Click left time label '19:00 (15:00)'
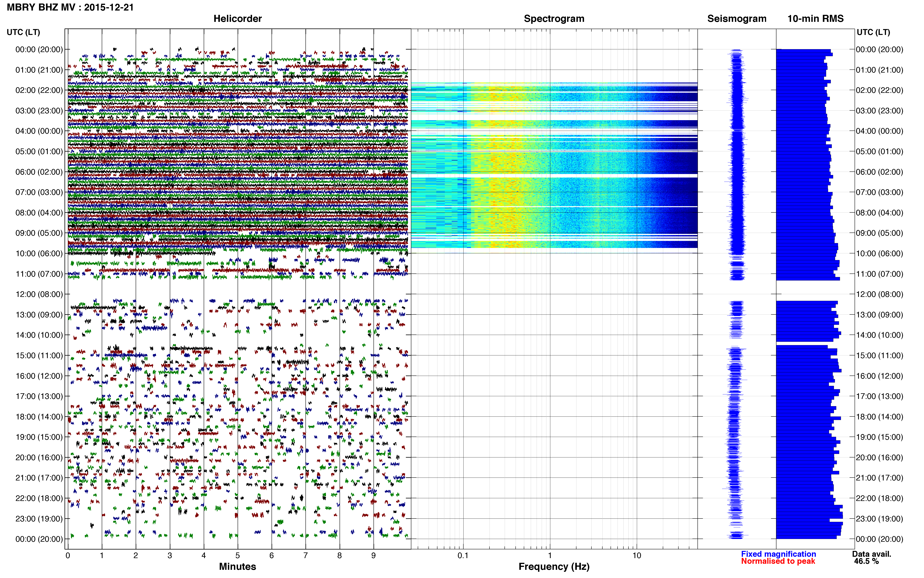The width and height of the screenshot is (924, 578). [39, 437]
